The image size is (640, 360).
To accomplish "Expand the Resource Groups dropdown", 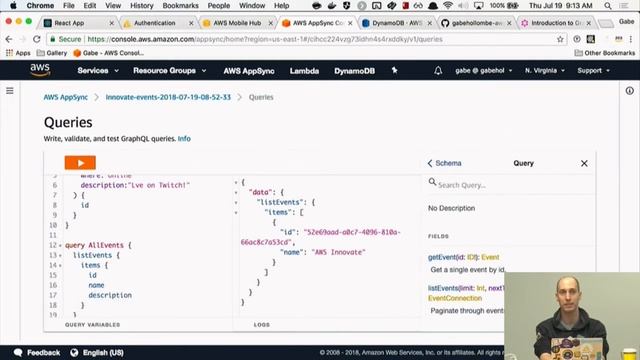I will click(169, 71).
